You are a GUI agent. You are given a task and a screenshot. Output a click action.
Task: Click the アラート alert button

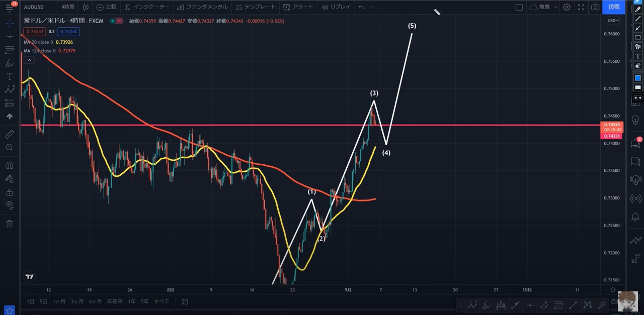(x=298, y=7)
